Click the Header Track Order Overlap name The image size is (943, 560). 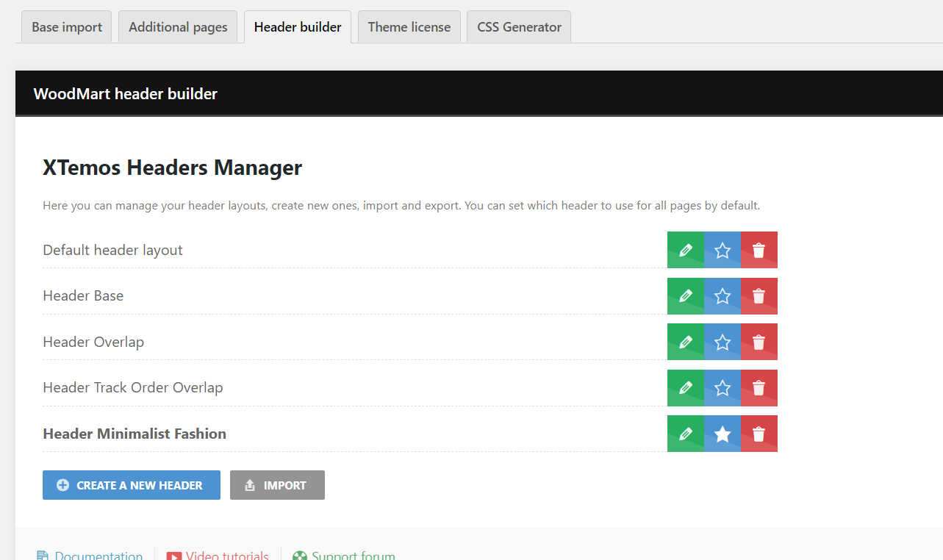pyautogui.click(x=133, y=387)
